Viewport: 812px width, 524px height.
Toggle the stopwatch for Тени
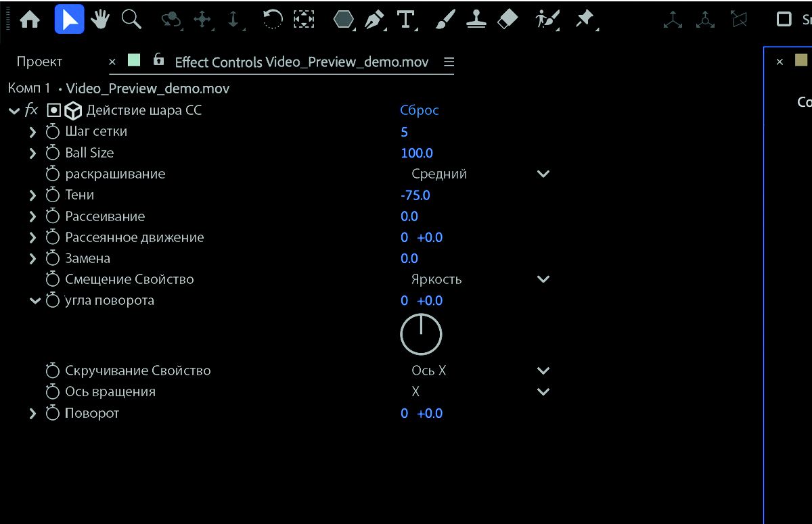coord(53,195)
